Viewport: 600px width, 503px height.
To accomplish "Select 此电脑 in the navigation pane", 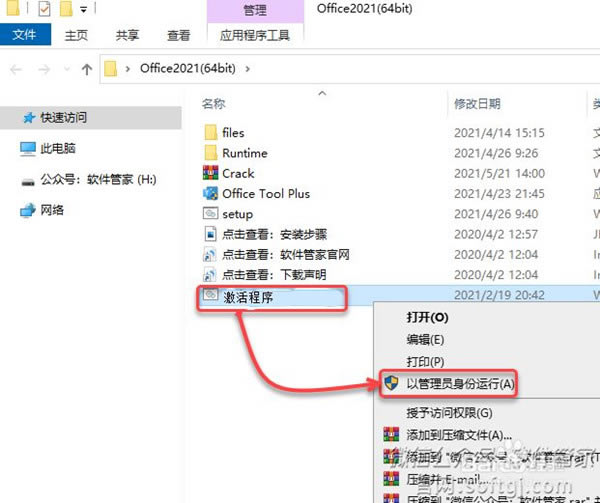I will (x=58, y=148).
